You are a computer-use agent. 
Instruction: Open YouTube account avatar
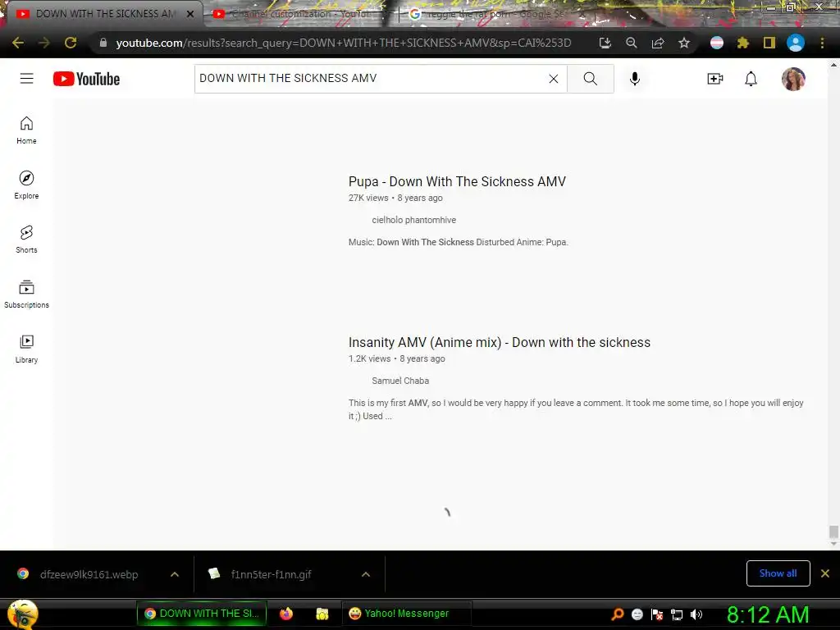click(x=793, y=79)
